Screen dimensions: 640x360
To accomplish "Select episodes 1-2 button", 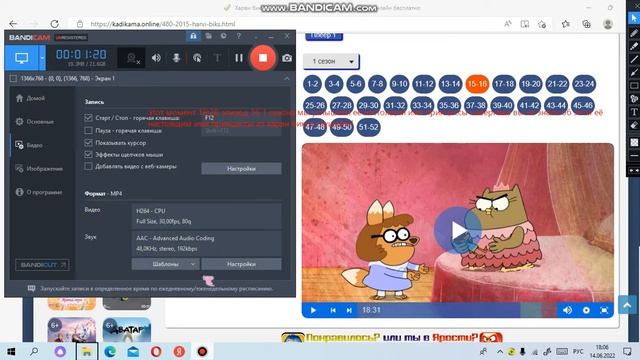I will (x=313, y=84).
